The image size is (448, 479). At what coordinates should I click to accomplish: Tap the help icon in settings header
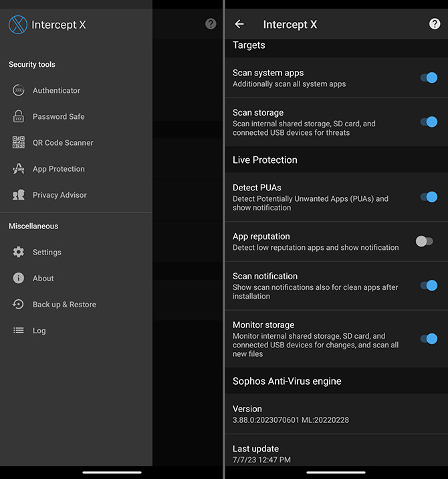coord(435,24)
